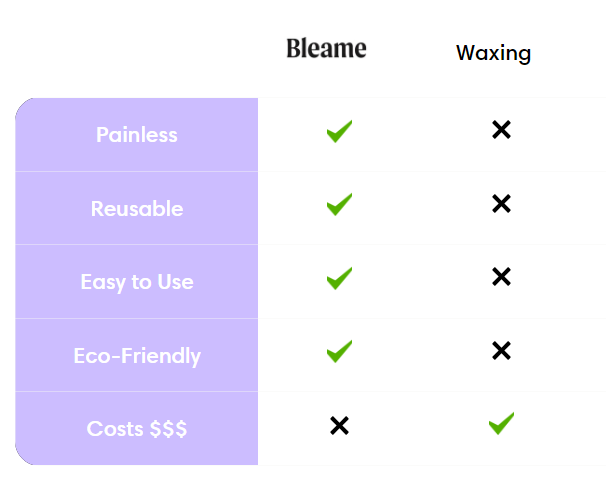Click the purple Painless cell background
The image size is (606, 501).
(x=136, y=135)
